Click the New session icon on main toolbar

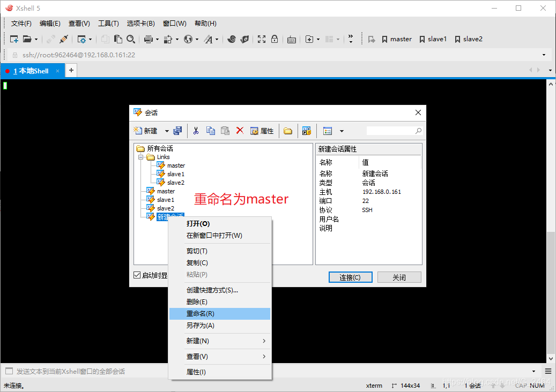tap(13, 39)
